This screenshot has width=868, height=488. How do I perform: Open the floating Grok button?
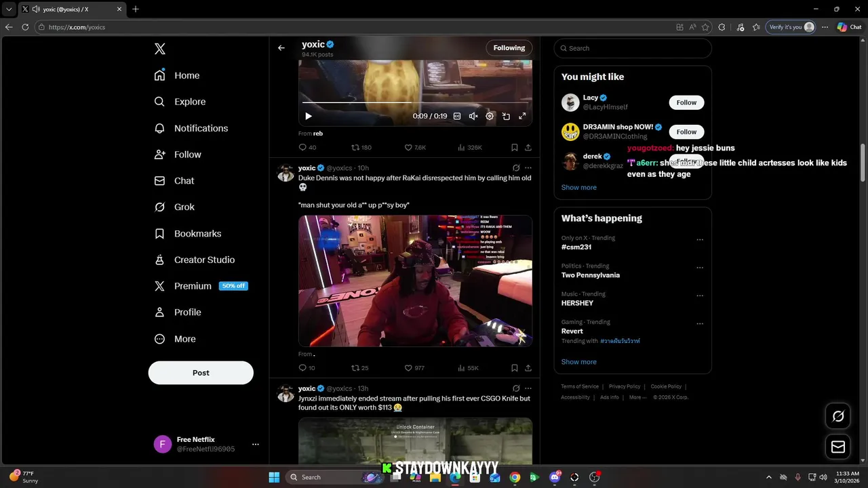pyautogui.click(x=838, y=416)
